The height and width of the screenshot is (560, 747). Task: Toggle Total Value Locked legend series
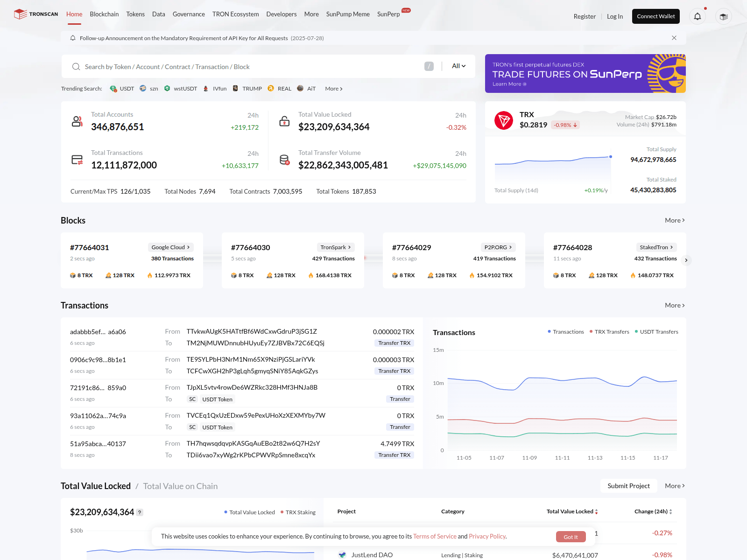coord(249,512)
